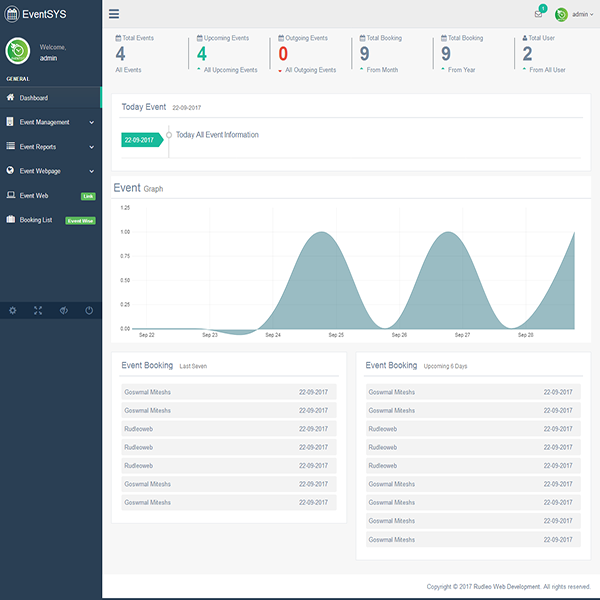Click the power logout icon
The height and width of the screenshot is (600, 600).
click(x=89, y=310)
